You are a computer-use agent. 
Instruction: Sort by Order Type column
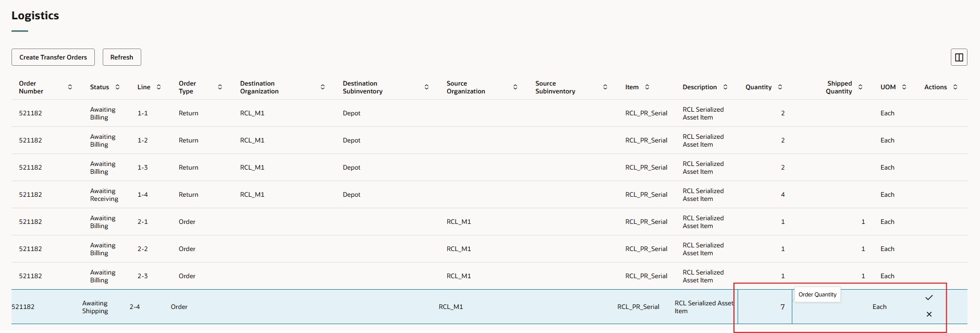click(x=220, y=87)
